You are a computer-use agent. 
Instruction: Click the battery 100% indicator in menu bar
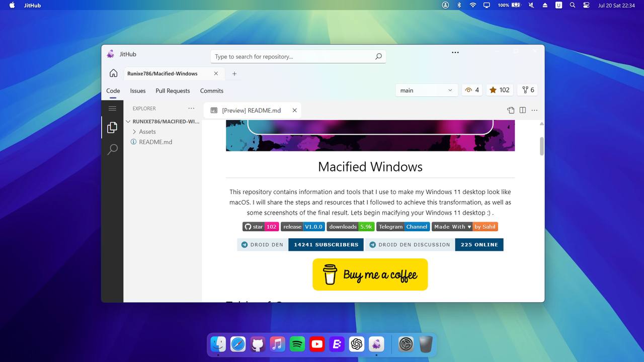click(x=509, y=5)
